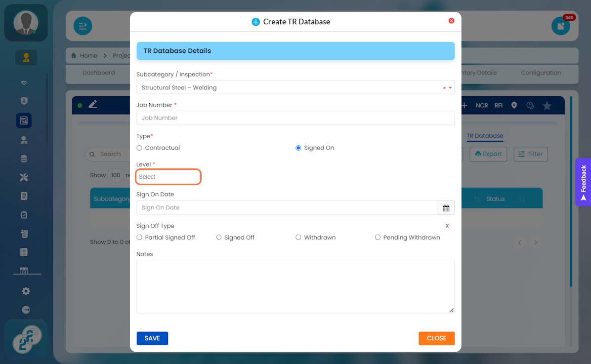Image resolution: width=591 pixels, height=364 pixels.
Task: Click the notifications icon with 340 badge
Action: 560,26
